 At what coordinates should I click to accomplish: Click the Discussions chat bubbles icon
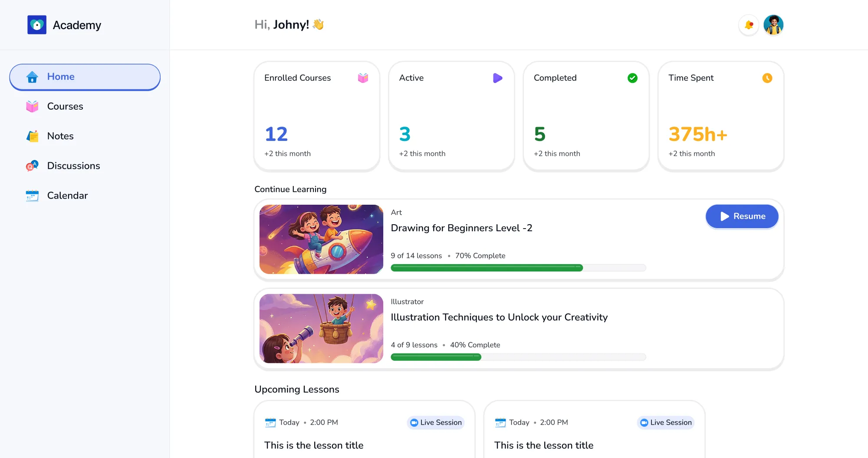32,166
